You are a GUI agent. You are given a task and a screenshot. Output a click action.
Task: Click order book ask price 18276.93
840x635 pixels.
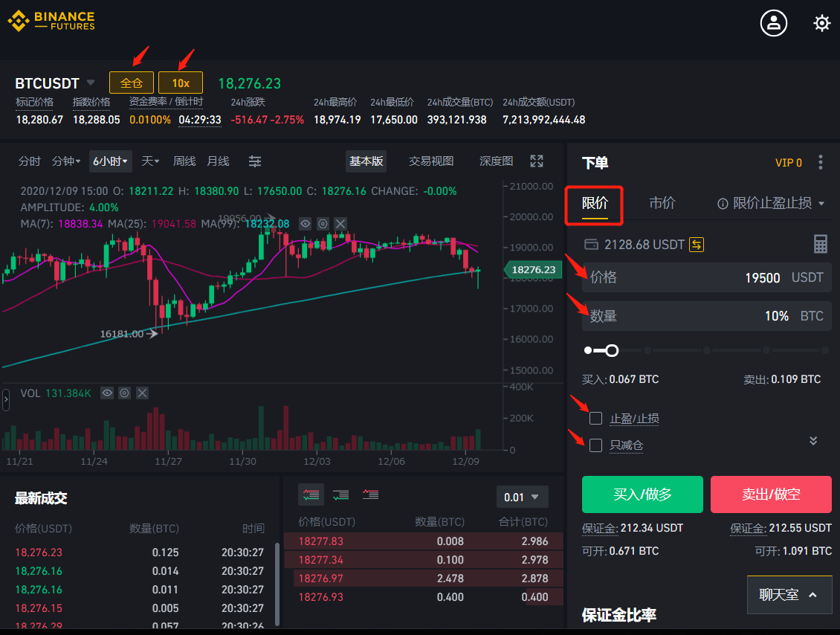pyautogui.click(x=320, y=597)
